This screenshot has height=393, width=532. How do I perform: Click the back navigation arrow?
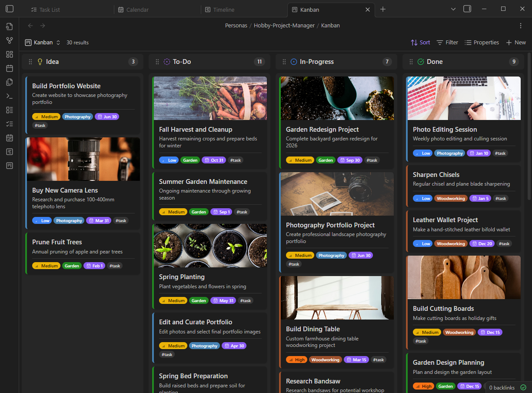30,26
